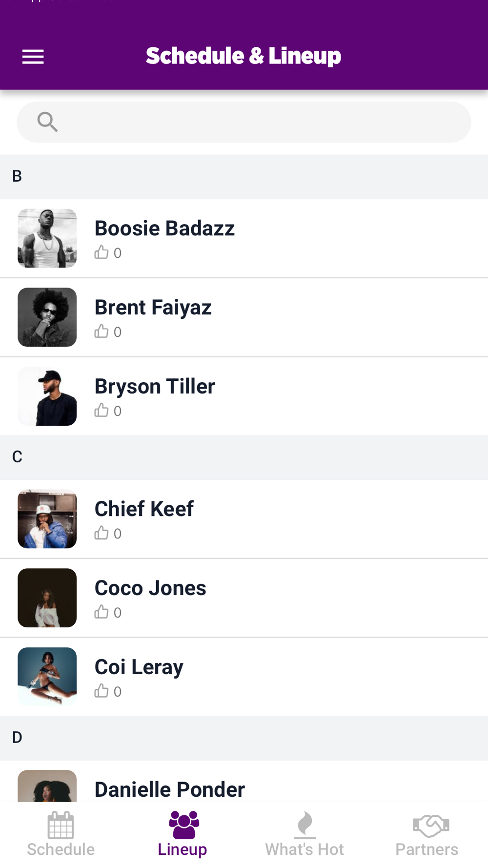The height and width of the screenshot is (868, 488).
Task: Open Bryson Tiller's artist name link
Action: pyautogui.click(x=155, y=386)
